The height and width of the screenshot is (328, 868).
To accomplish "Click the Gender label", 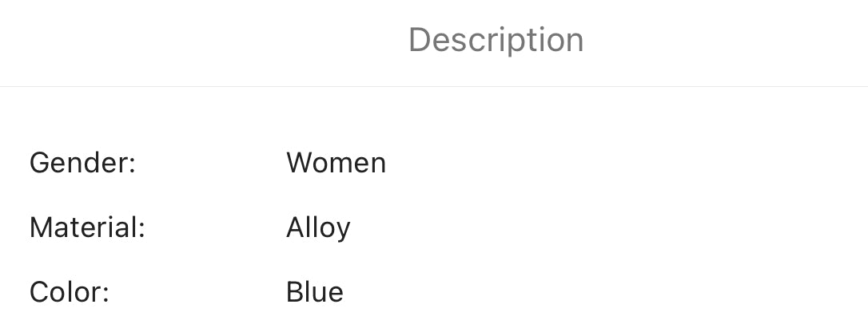I will pos(82,163).
